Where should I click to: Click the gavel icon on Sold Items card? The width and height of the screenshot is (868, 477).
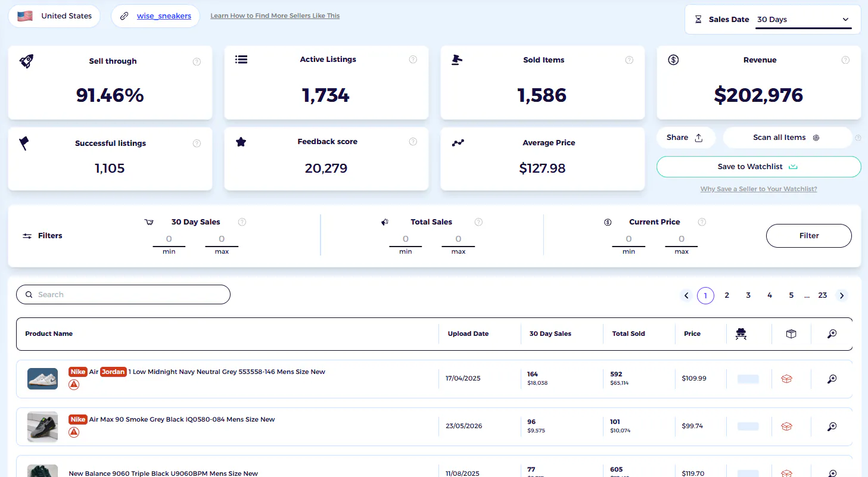[x=457, y=60]
